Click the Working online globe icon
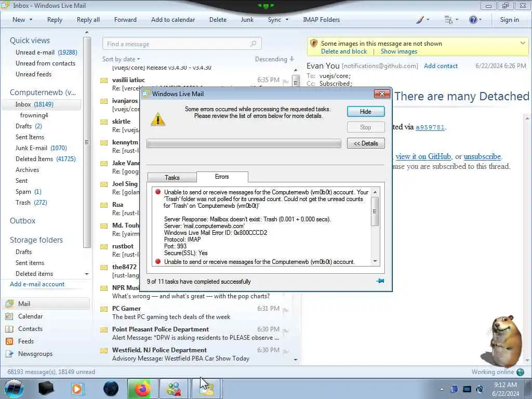The image size is (532, 399). (520, 372)
